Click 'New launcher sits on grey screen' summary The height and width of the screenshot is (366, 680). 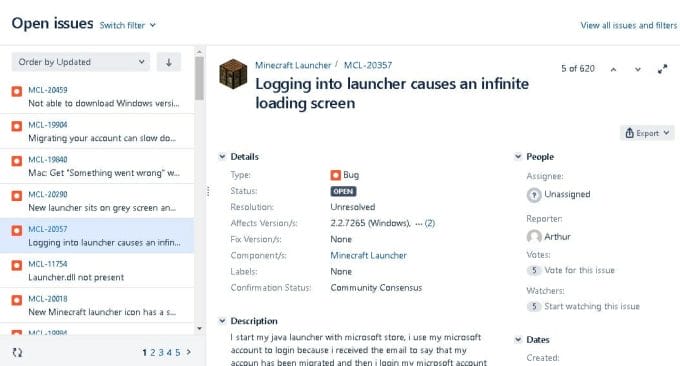click(102, 208)
